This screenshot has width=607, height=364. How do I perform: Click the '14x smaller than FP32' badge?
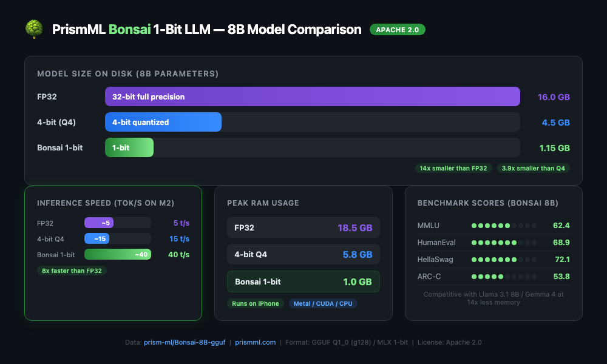point(453,168)
